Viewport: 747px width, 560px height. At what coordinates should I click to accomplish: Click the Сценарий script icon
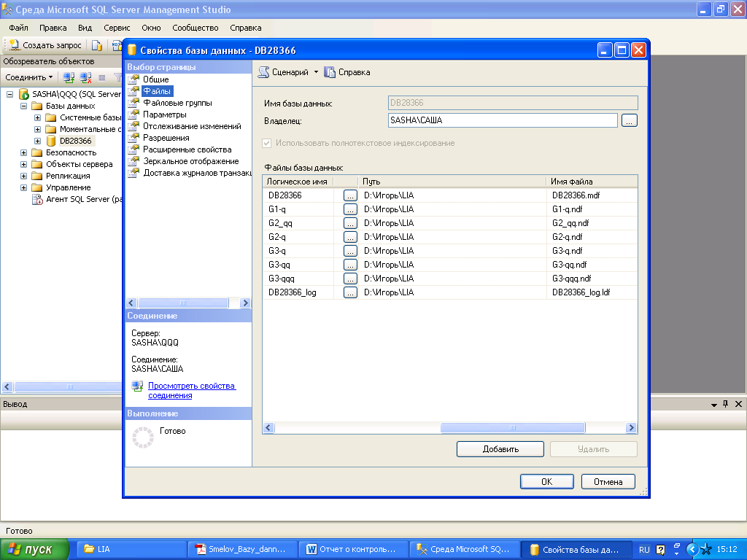click(x=263, y=72)
